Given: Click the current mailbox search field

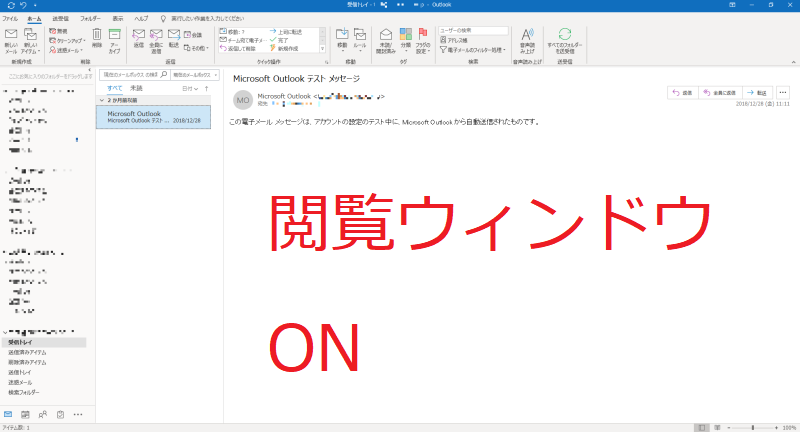Looking at the screenshot, I should pyautogui.click(x=135, y=74).
